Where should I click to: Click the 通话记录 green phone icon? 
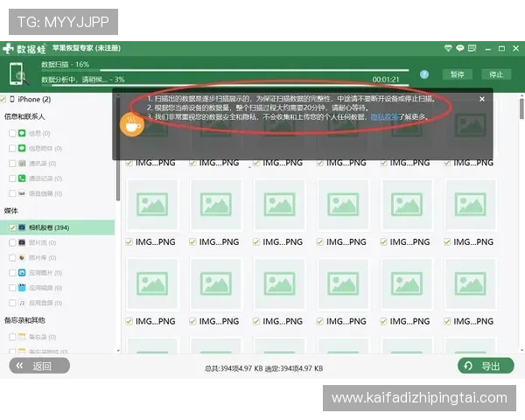tap(22, 178)
